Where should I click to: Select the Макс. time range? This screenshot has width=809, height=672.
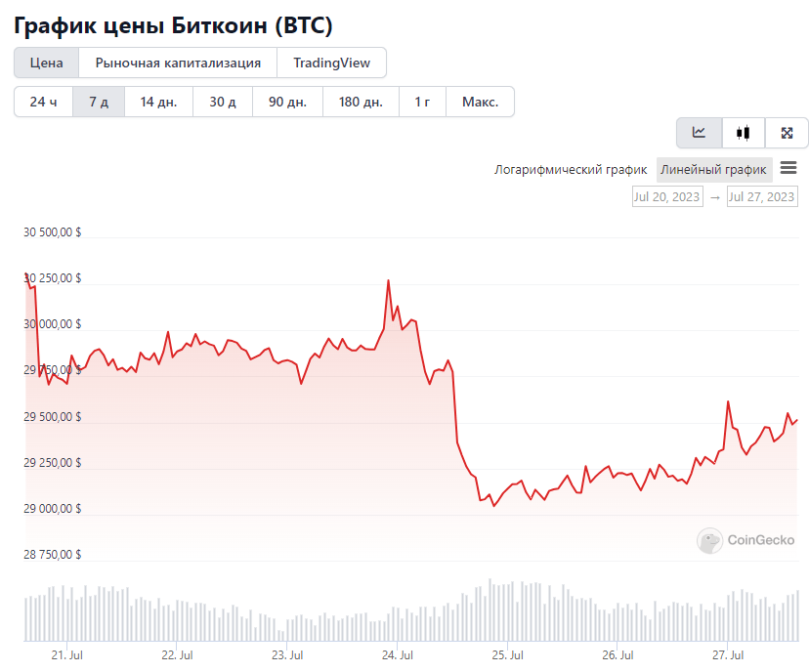click(x=480, y=102)
